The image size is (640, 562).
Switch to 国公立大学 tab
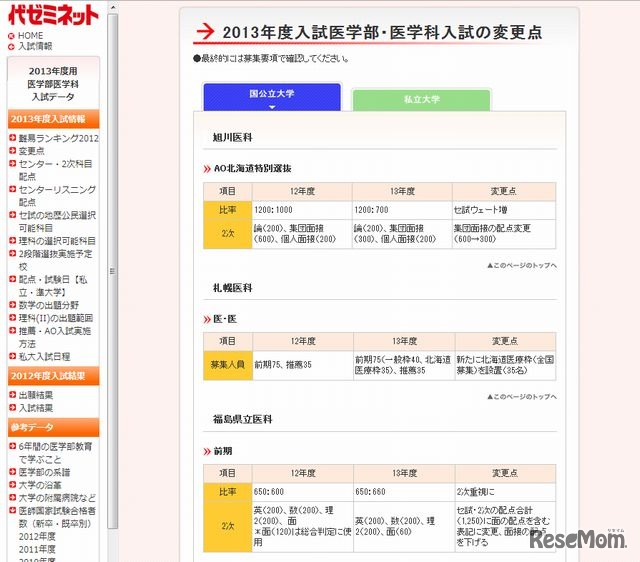pyautogui.click(x=272, y=97)
